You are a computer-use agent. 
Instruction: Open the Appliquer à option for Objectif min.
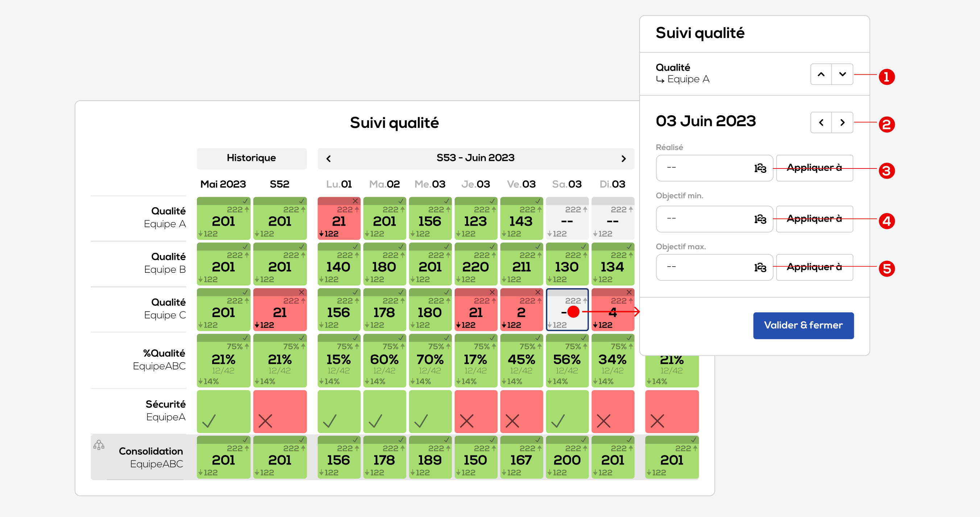pyautogui.click(x=814, y=219)
